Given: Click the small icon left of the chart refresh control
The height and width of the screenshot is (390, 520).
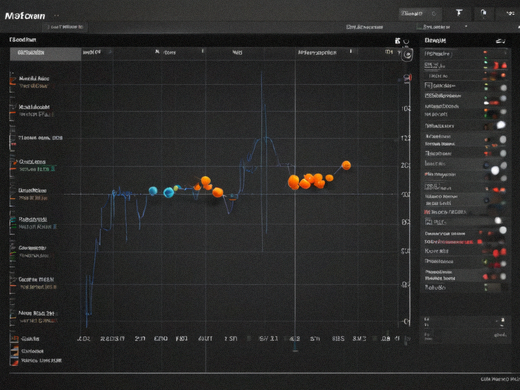Looking at the screenshot, I should [397, 41].
